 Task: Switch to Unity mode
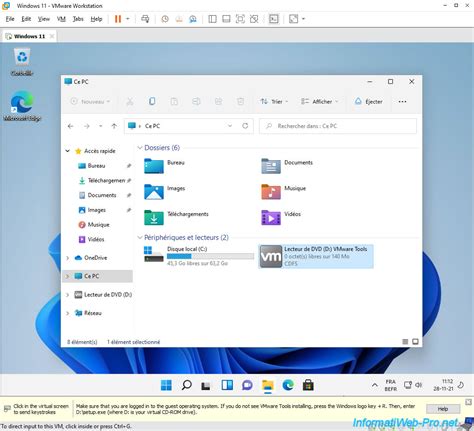click(254, 19)
